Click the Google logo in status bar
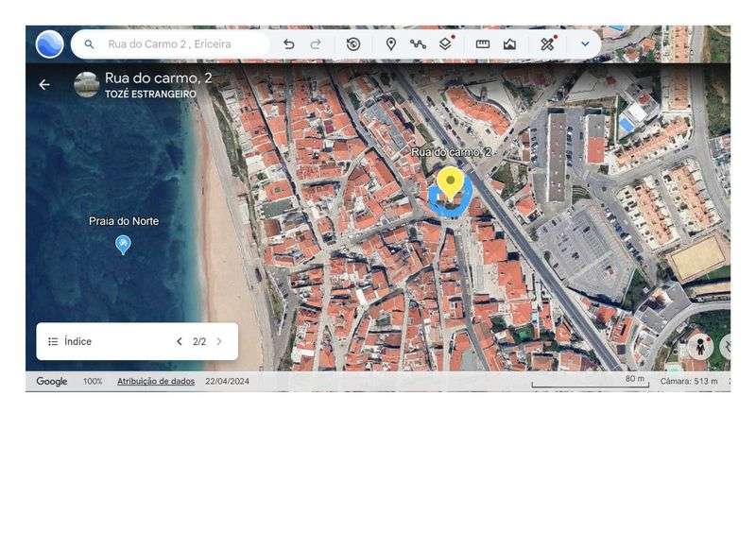Viewport: 756px width, 534px height. (52, 381)
